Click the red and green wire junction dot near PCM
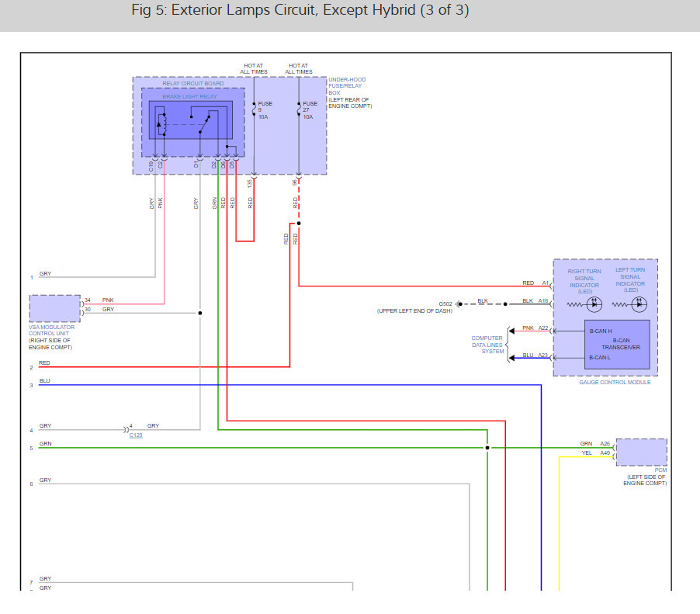Viewport: 700px width, 614px height. click(487, 447)
